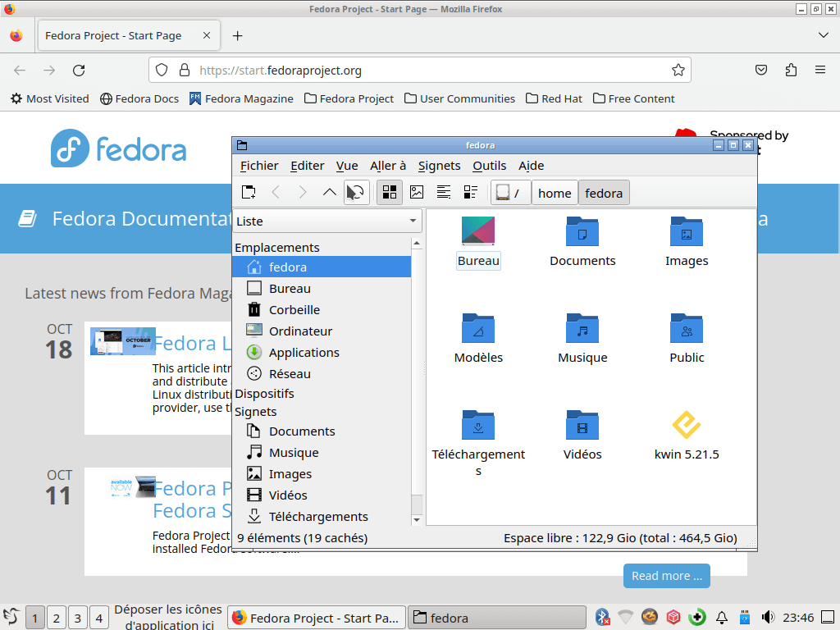Screen dimensions: 840x630
Task: Switch to thumbnail view in file manager
Action: (417, 192)
